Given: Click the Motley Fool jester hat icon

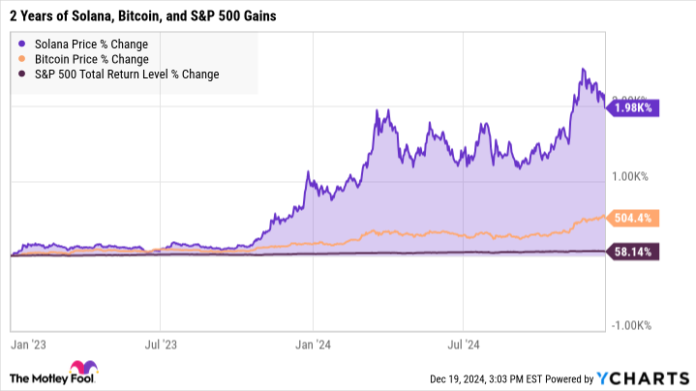Looking at the screenshot, I should pyautogui.click(x=83, y=368).
